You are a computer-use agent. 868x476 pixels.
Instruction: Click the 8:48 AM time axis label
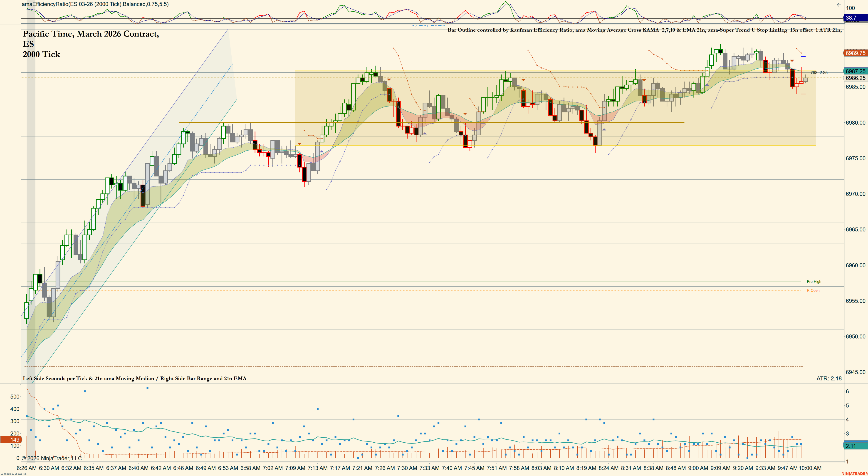pos(676,468)
